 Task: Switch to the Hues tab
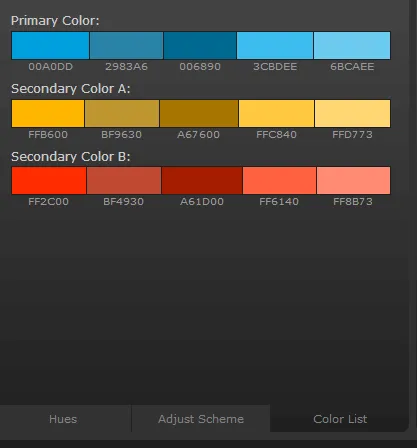(63, 419)
